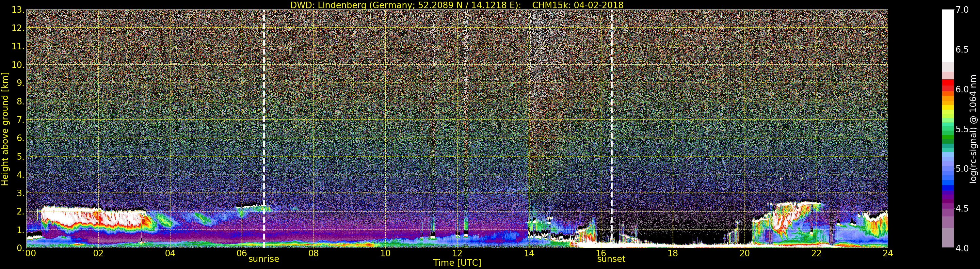The image size is (980, 269).
Task: Click the '5.' height tick label
Action: (20, 156)
